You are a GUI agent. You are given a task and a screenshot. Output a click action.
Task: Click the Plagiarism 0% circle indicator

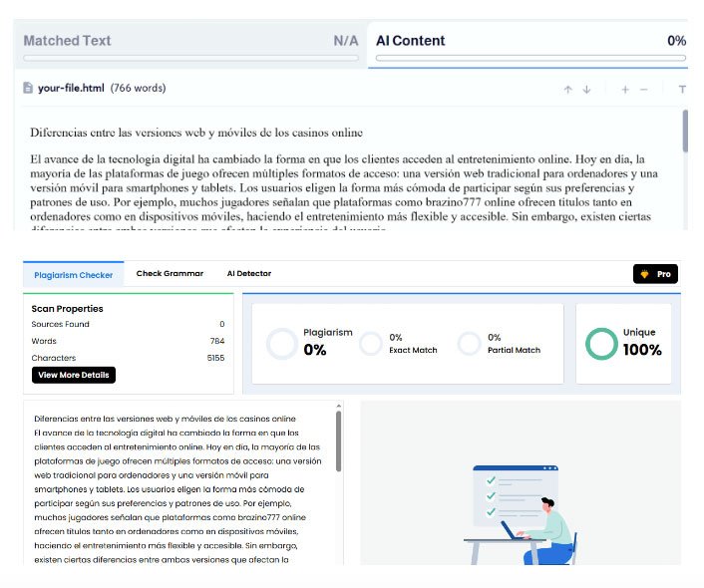282,343
